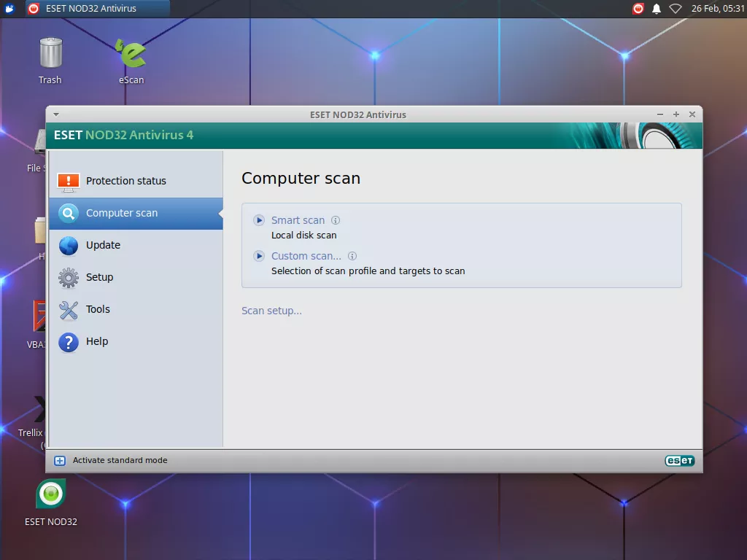Toggle Activate standard mode
This screenshot has height=560, width=747.
coord(120,460)
